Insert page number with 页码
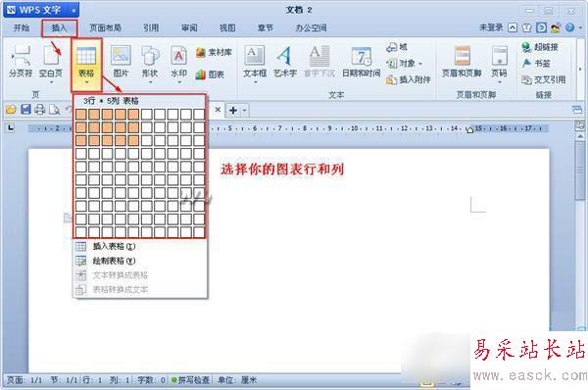Viewport: 588px width, 390px height. tap(500, 63)
